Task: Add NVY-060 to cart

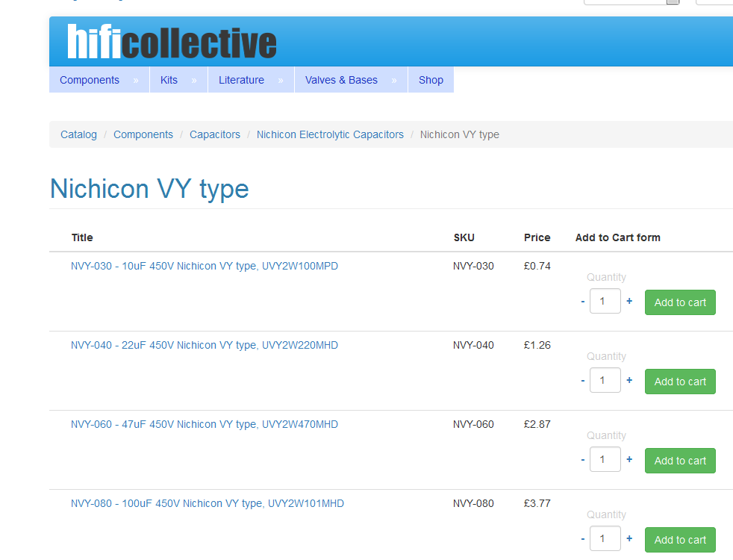Action: pos(680,461)
